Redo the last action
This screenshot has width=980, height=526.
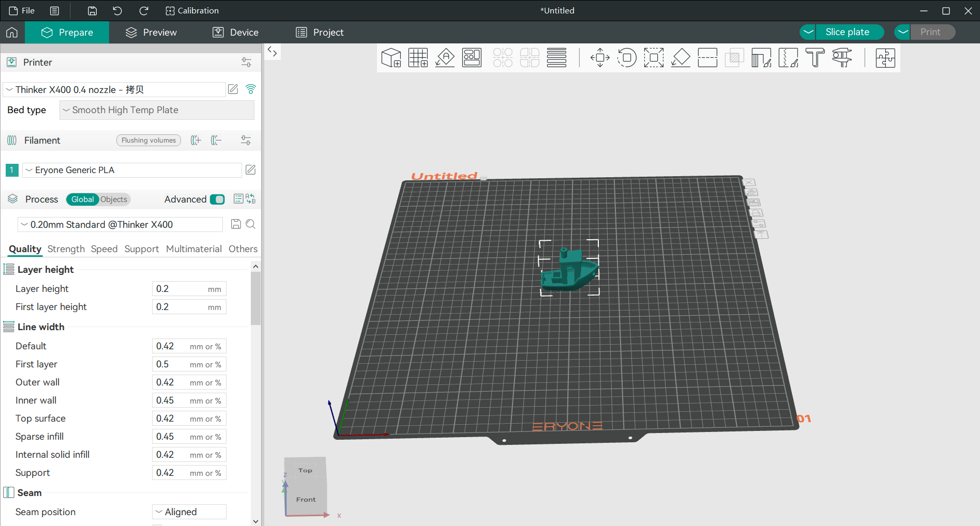[x=144, y=10]
